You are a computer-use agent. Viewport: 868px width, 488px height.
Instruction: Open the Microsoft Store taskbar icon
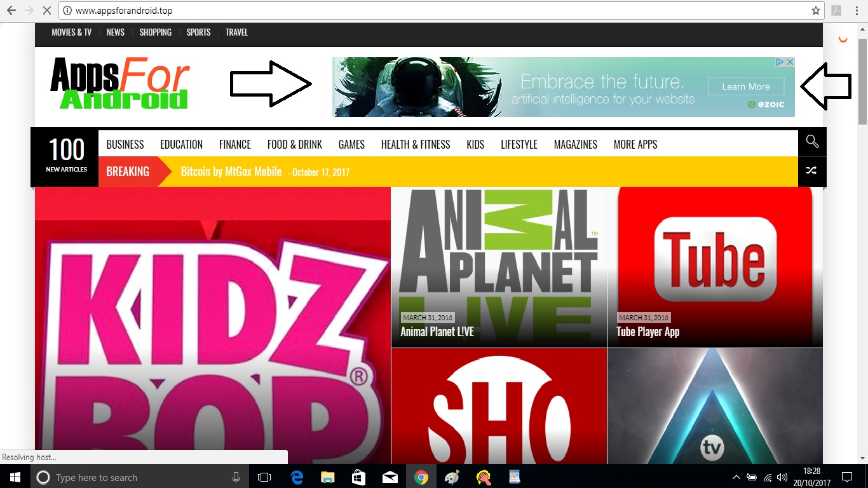point(358,477)
